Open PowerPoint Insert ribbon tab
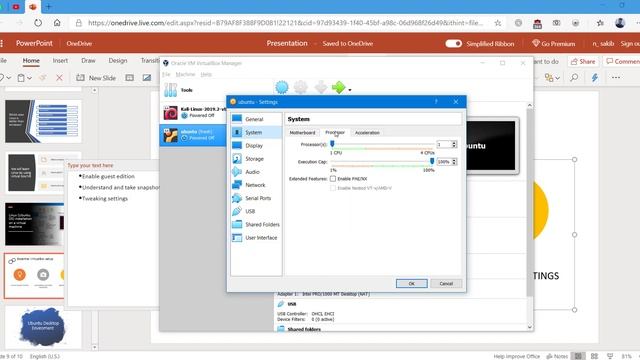The height and width of the screenshot is (360, 640). tap(60, 60)
